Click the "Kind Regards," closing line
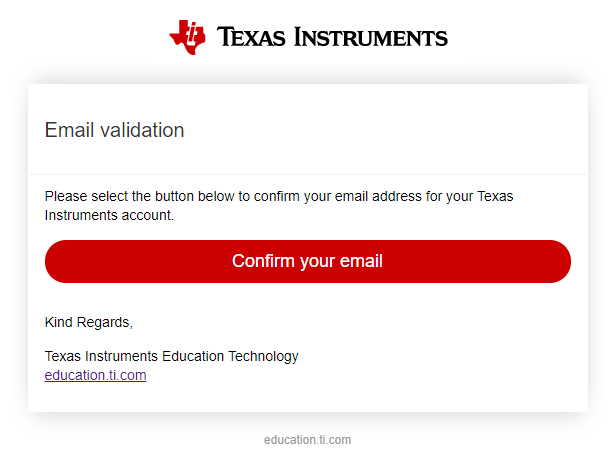The image size is (615, 467). [x=89, y=322]
